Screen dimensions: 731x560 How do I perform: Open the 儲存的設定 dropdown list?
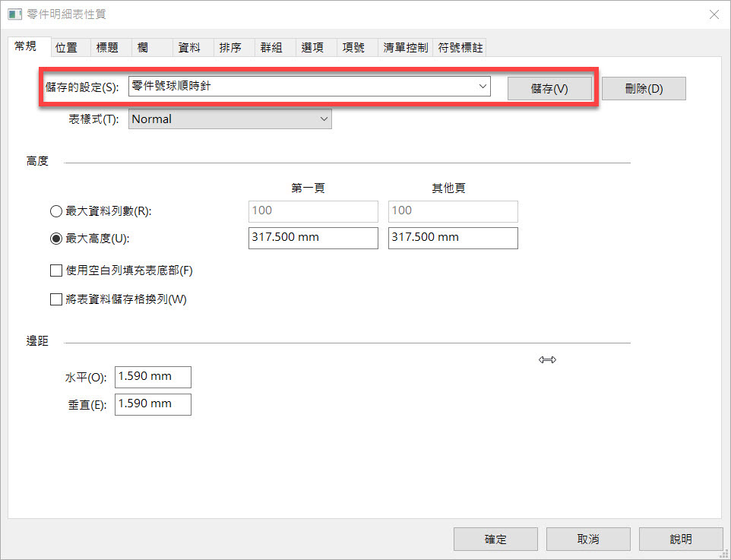point(482,87)
